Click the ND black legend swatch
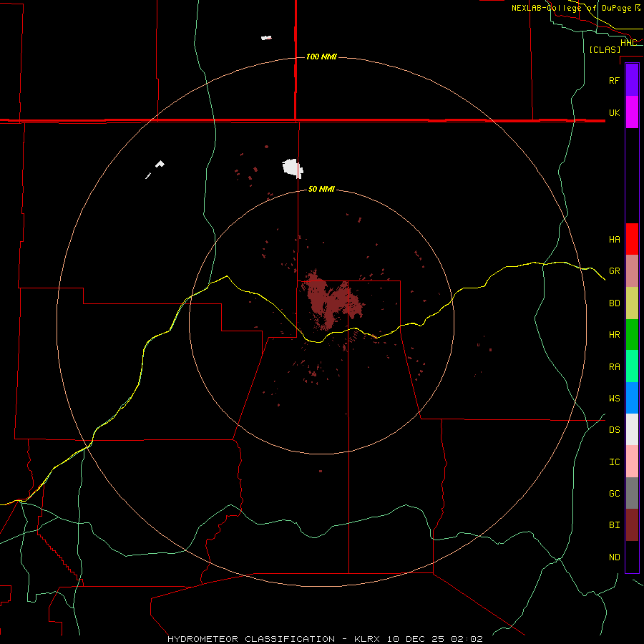Viewport: 644px width, 644px height. click(x=632, y=557)
